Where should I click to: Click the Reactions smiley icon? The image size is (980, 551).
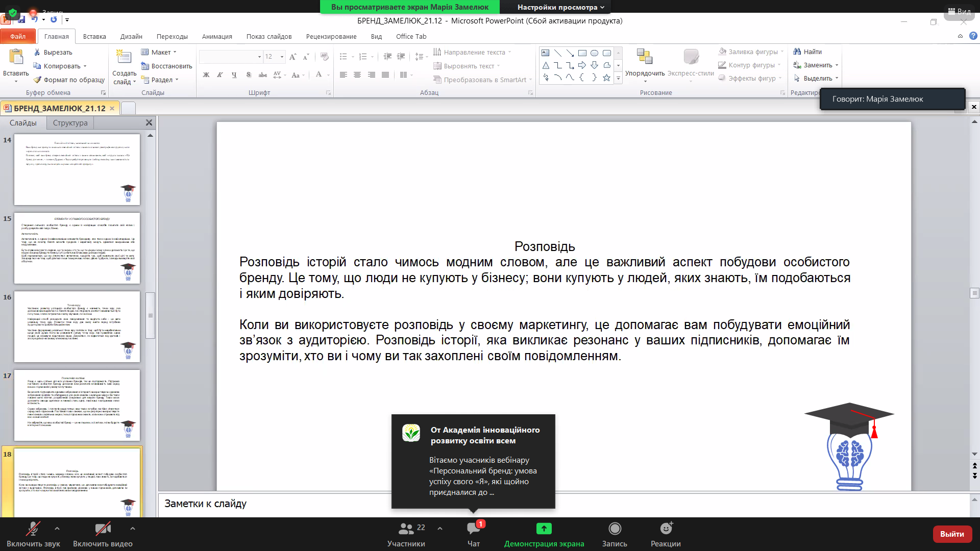coord(666,529)
